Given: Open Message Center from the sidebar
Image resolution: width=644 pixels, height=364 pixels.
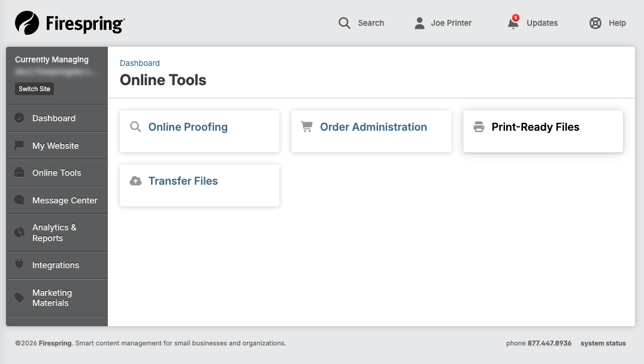Looking at the screenshot, I should (x=57, y=200).
